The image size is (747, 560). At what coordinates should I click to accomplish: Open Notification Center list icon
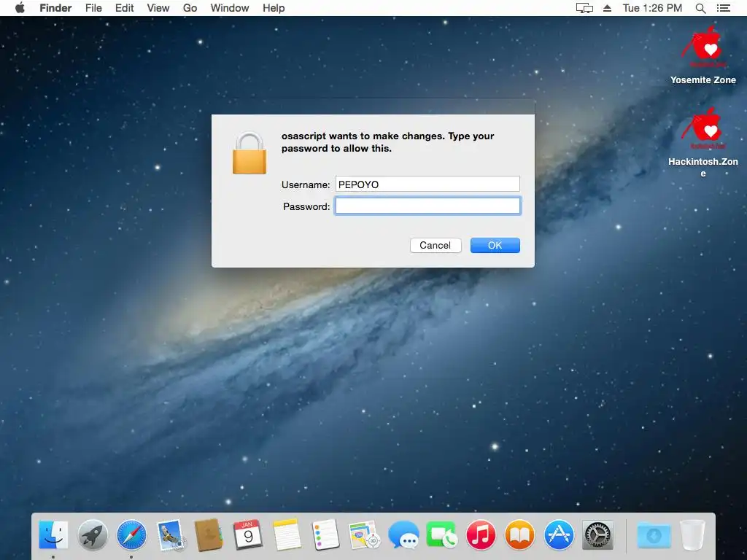724,8
